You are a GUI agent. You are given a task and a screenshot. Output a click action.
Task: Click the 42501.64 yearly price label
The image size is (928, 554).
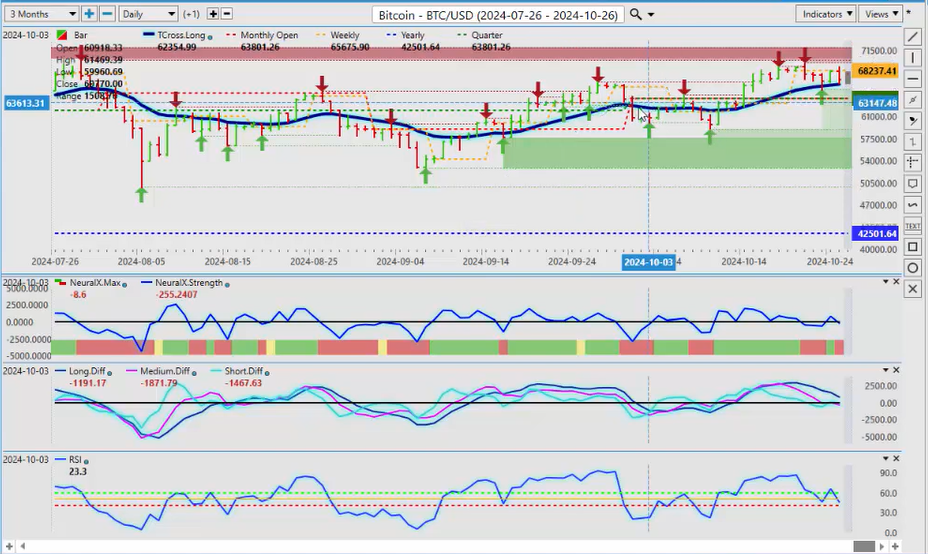click(x=877, y=233)
